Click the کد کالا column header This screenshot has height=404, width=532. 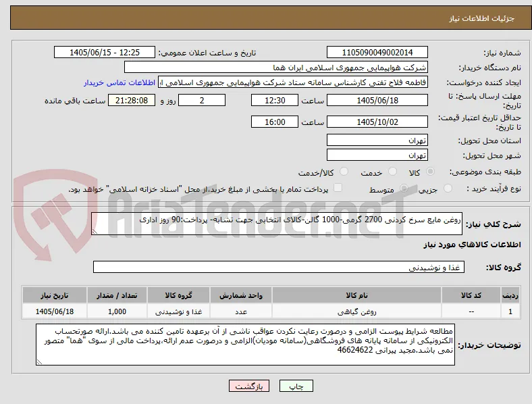coord(471,295)
